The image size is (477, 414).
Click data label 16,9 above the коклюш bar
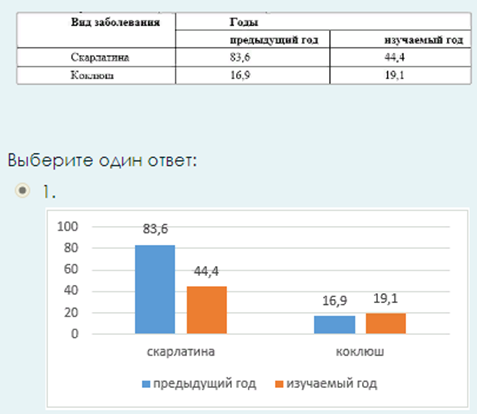335,301
